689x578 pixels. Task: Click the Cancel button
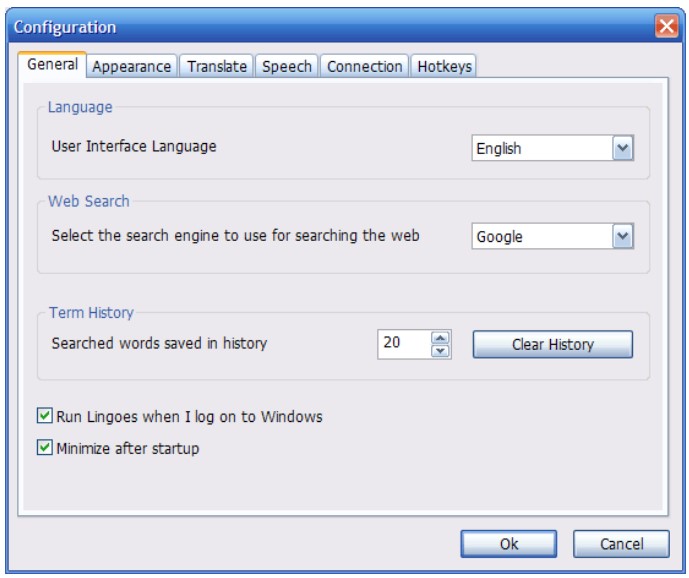(621, 544)
